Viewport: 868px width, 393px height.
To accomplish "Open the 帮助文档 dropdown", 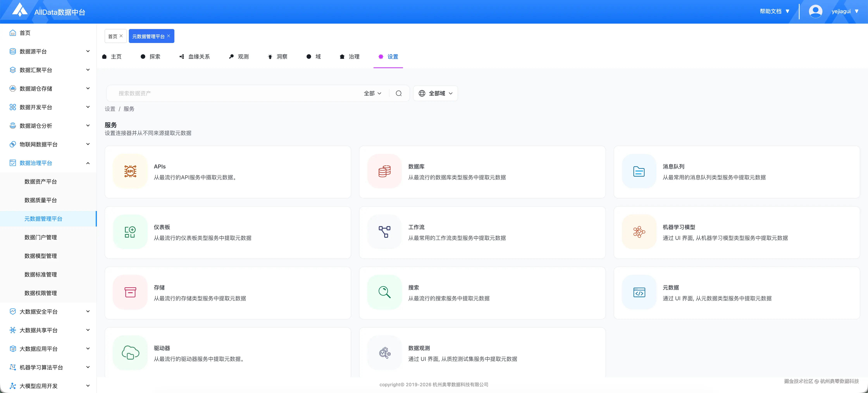I will click(774, 11).
